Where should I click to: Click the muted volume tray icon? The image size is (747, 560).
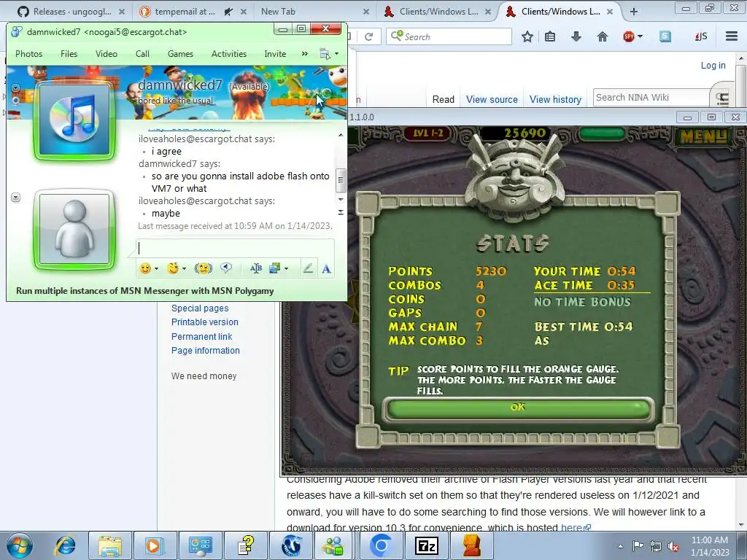tap(673, 547)
